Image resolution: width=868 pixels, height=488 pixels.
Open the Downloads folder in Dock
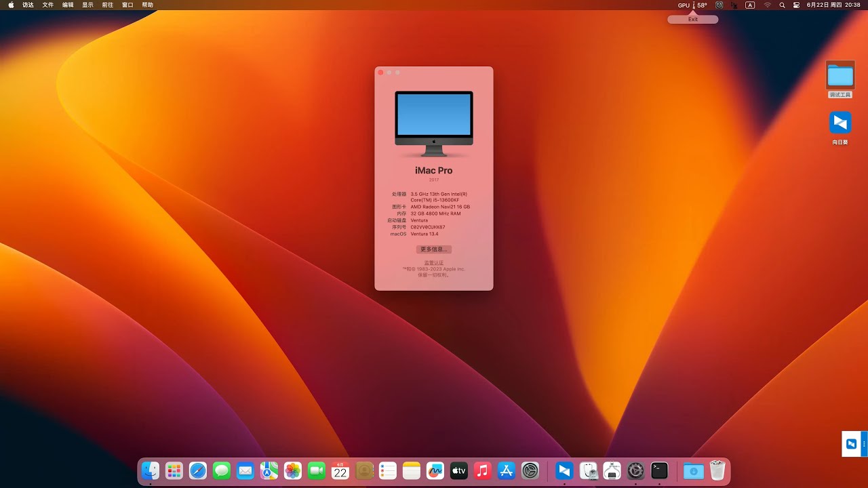coord(694,470)
